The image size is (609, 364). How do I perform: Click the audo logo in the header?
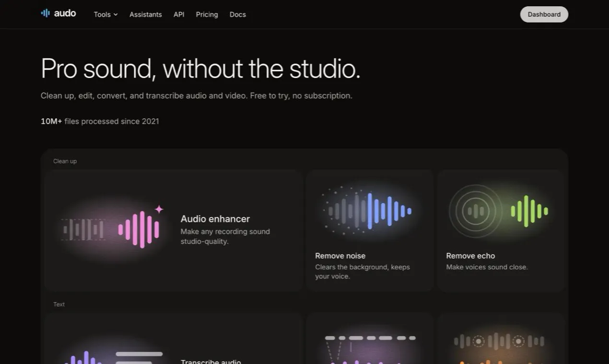[59, 13]
